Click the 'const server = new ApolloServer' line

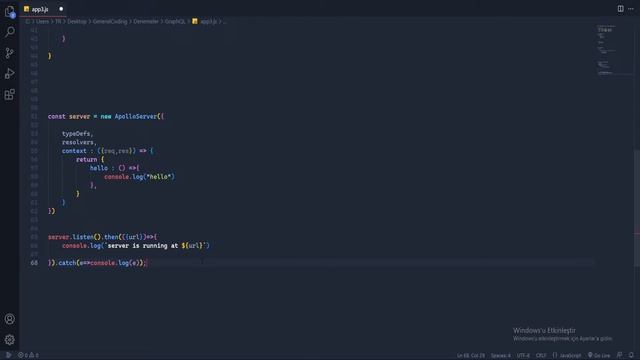click(106, 116)
